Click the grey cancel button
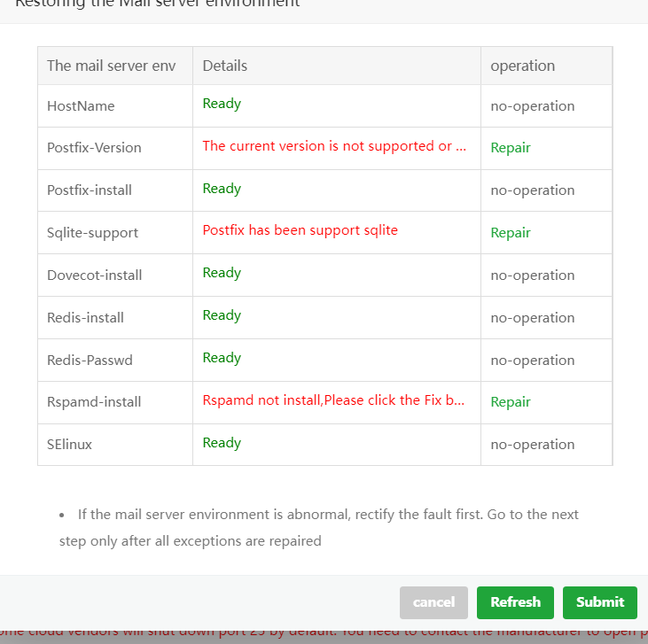 tap(433, 602)
